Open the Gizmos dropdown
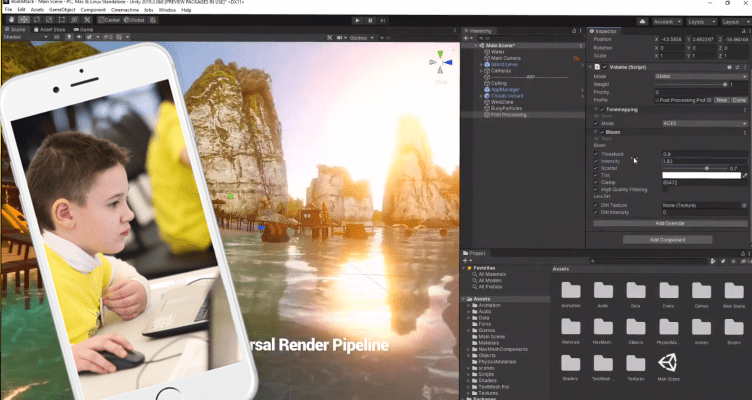This screenshot has height=400, width=752. 361,37
